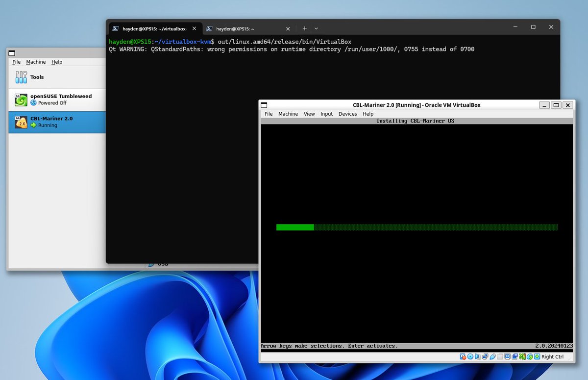
Task: Click the USB devices icon in VM status bar
Action: point(492,356)
